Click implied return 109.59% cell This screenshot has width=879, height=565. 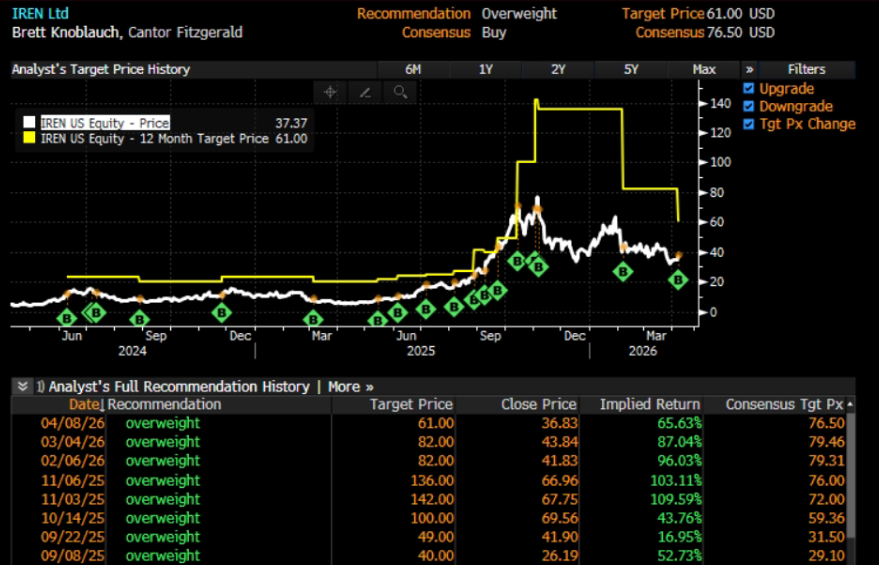pos(676,499)
